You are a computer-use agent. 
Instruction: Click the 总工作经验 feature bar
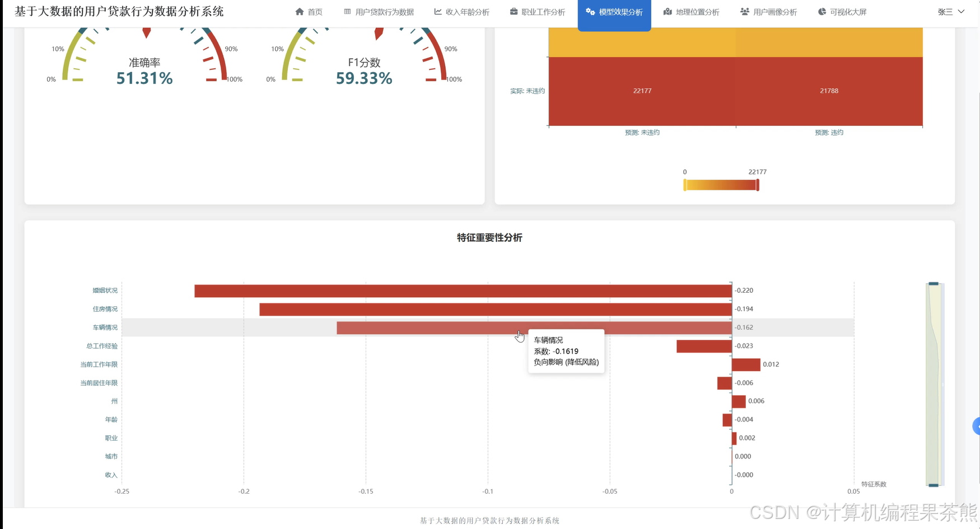click(x=704, y=347)
